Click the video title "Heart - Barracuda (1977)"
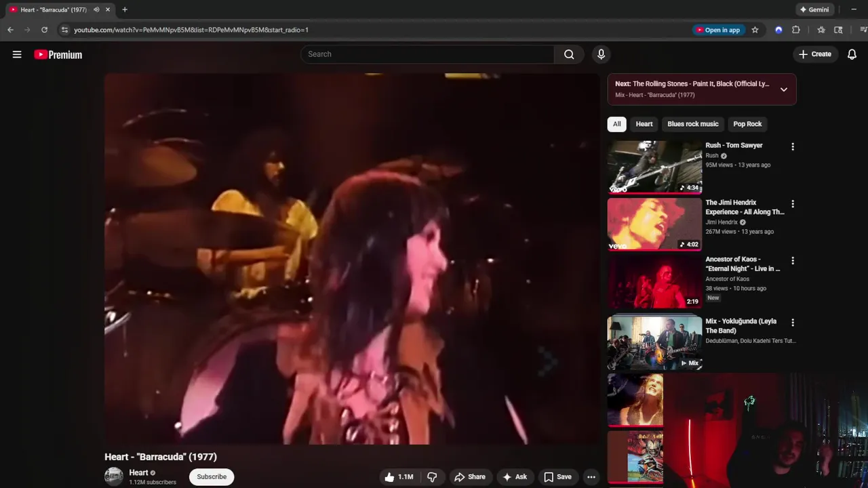 pos(161,457)
